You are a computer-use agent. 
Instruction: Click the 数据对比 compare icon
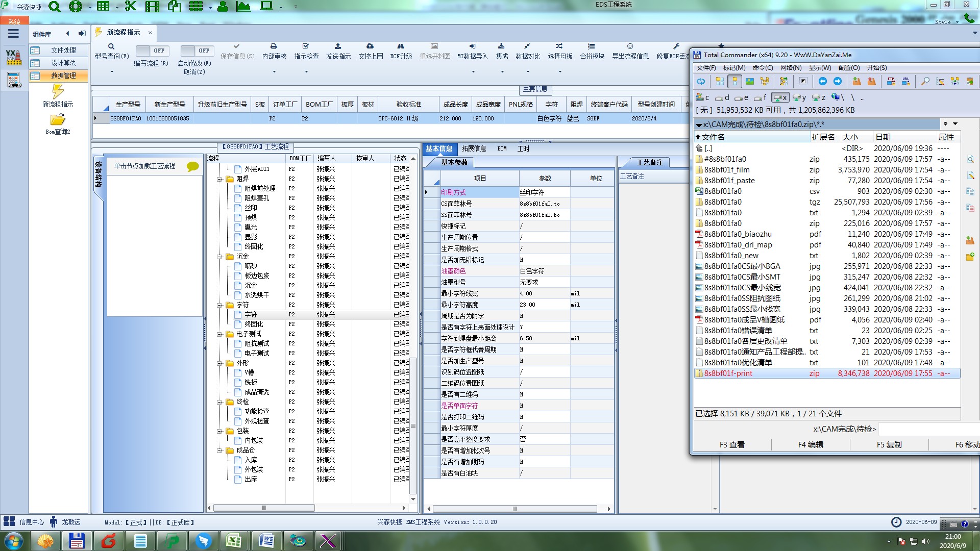click(x=527, y=46)
